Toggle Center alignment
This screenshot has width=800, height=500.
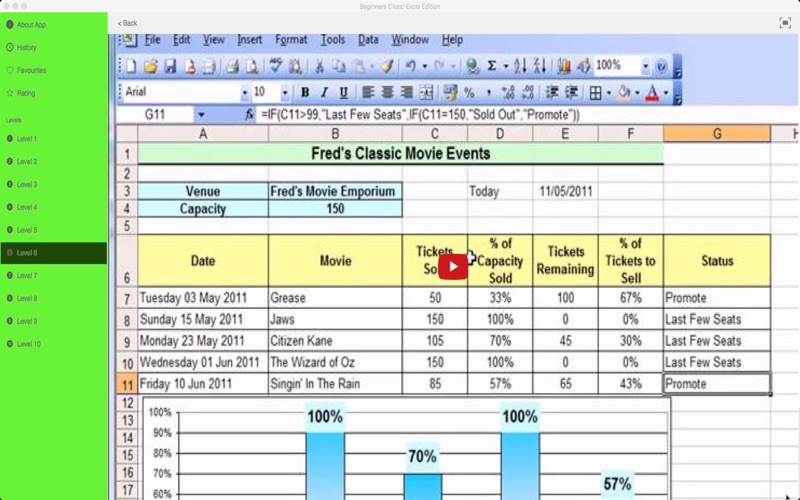click(x=387, y=92)
